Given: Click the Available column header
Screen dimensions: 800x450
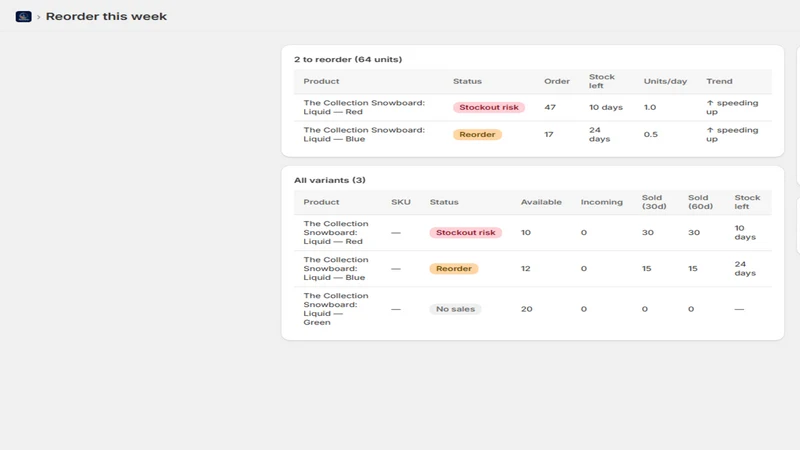Looking at the screenshot, I should pyautogui.click(x=541, y=202).
